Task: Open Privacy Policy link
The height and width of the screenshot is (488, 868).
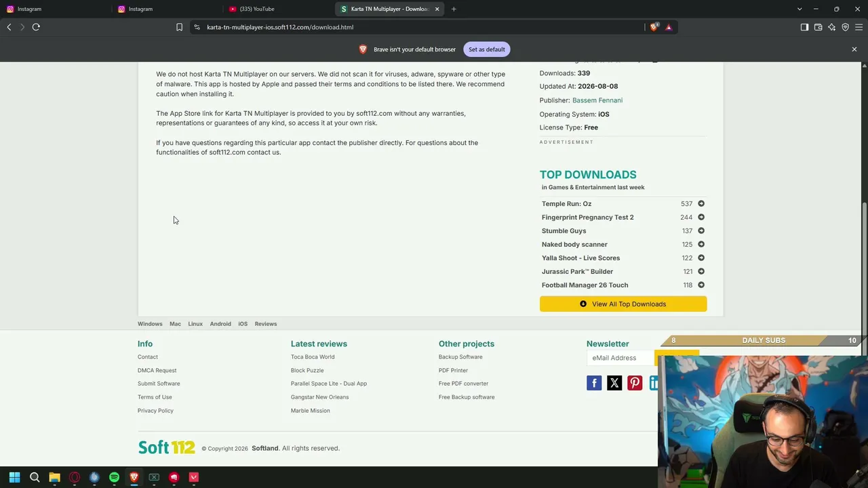Action: (155, 411)
